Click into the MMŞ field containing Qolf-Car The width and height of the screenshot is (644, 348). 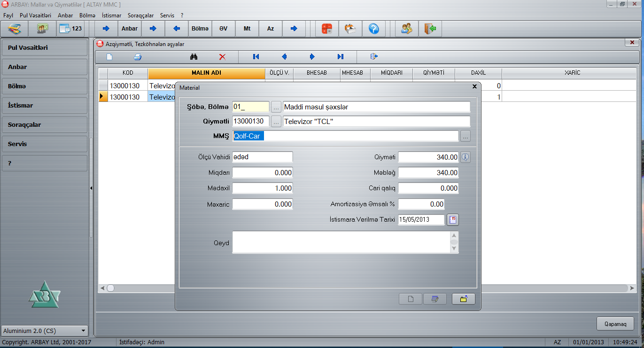[345, 136]
